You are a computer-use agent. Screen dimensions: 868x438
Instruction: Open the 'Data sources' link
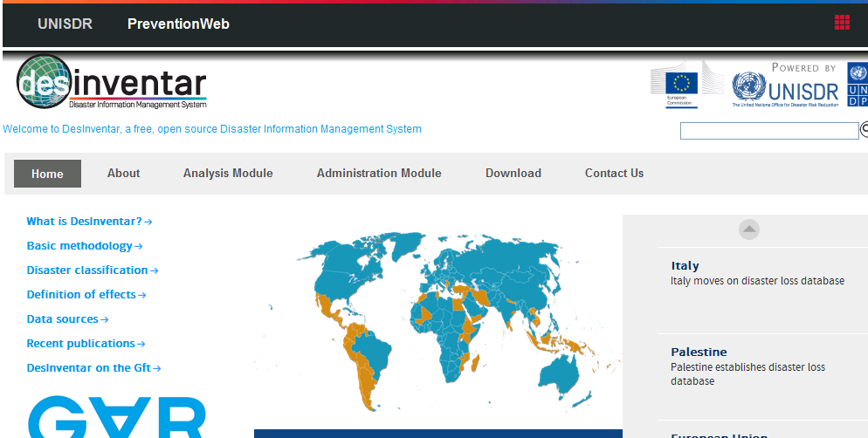click(67, 318)
